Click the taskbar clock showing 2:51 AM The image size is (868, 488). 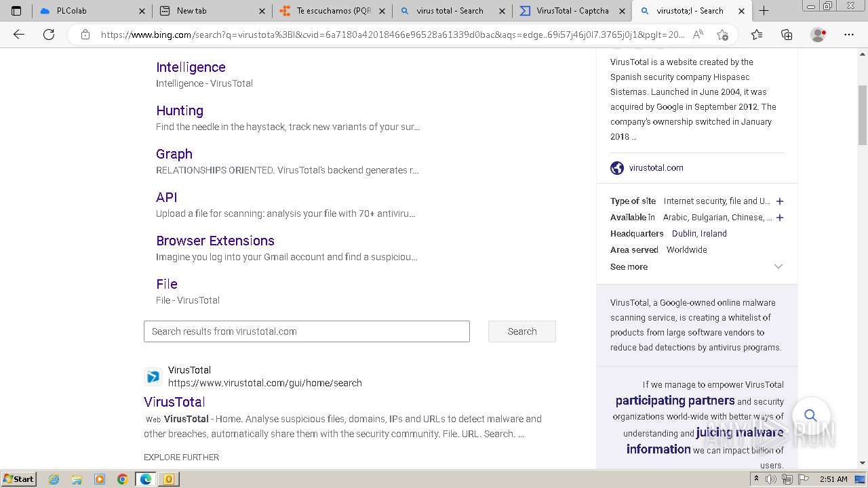click(833, 479)
